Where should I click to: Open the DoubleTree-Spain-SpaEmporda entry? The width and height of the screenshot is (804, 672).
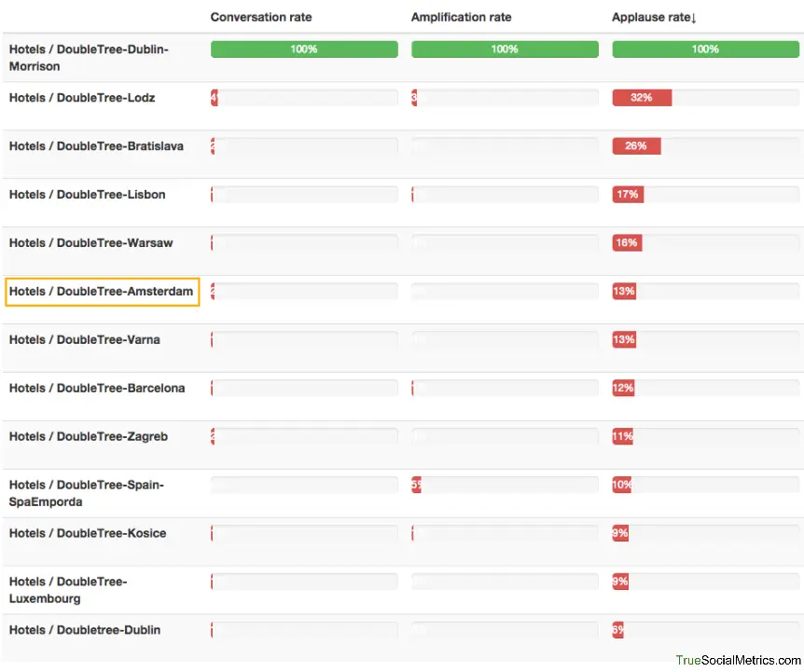click(86, 493)
